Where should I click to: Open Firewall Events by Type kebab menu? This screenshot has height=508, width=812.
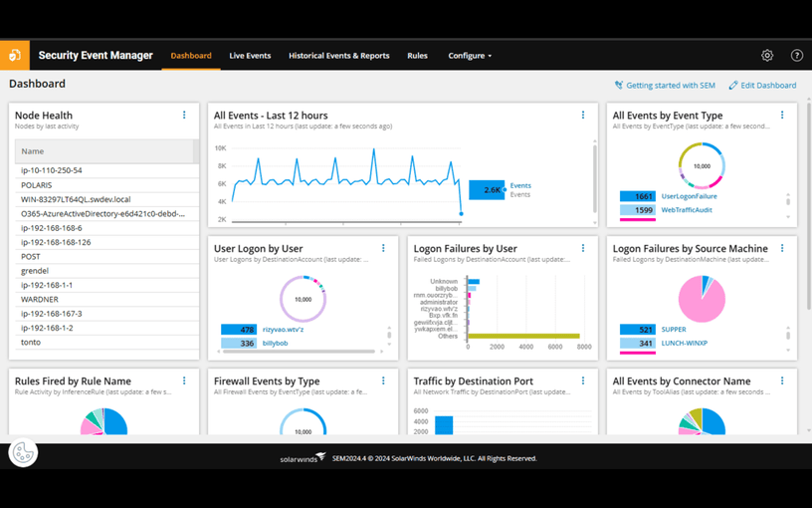tap(383, 381)
